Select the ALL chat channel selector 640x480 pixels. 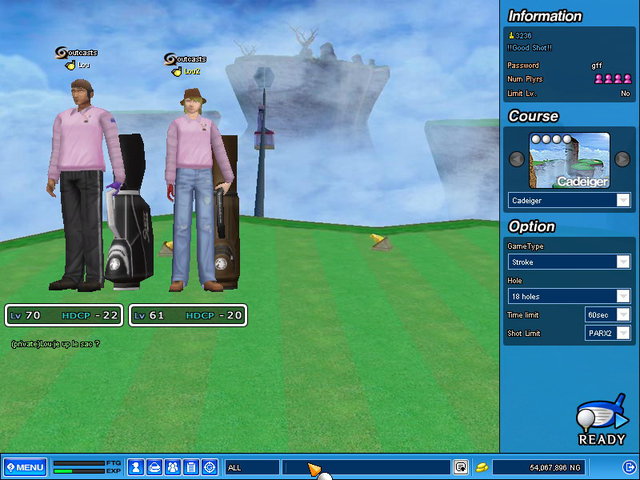tap(251, 467)
